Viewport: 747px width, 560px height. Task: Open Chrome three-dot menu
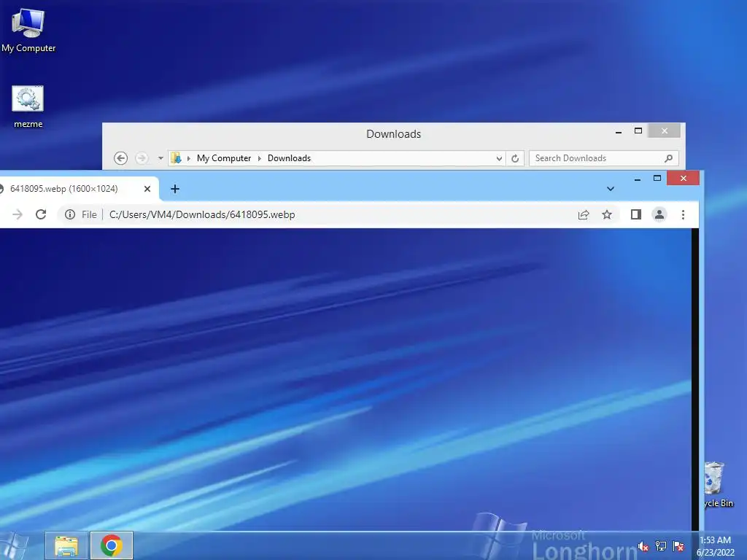[x=683, y=215]
